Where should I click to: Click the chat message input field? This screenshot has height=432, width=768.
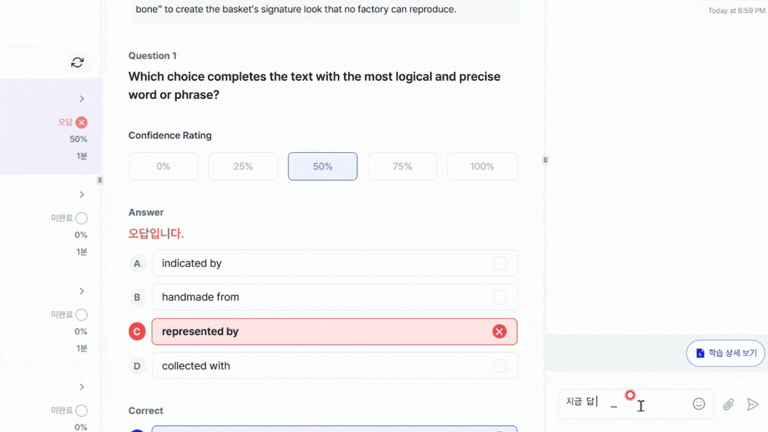click(620, 404)
